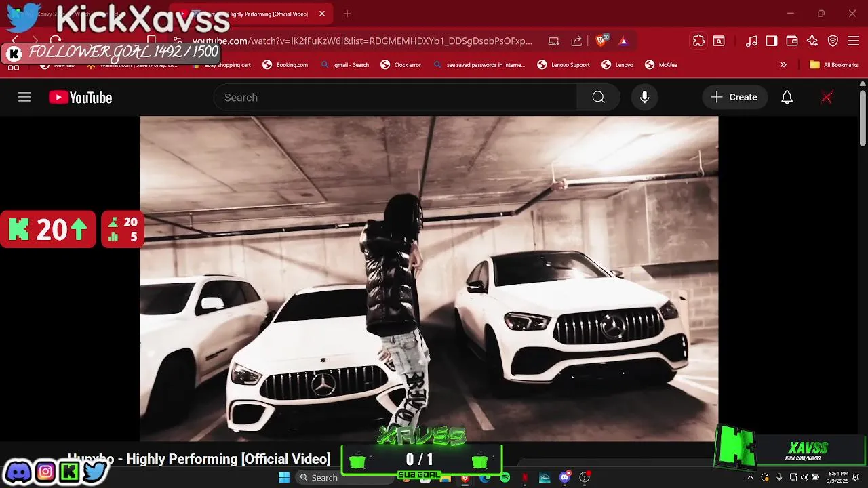Click the install app icon in address bar
The image size is (868, 488).
pos(554,41)
